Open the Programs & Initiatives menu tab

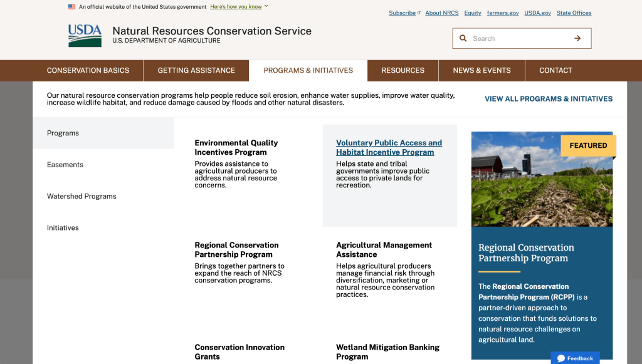click(x=308, y=70)
